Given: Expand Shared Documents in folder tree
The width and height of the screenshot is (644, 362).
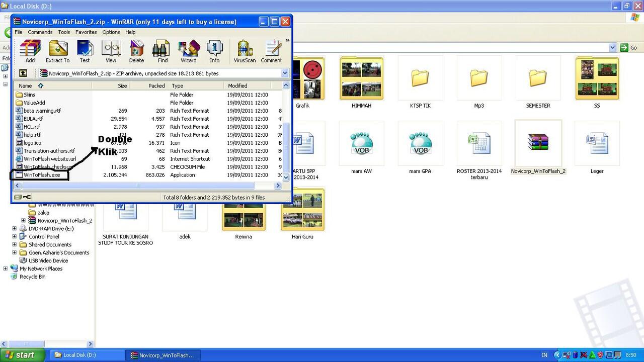Looking at the screenshot, I should coord(15,245).
